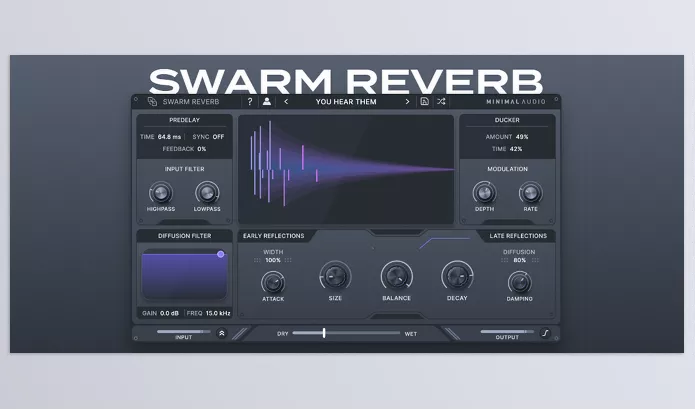The image size is (695, 409).
Task: Click the LOWPASS knob
Action: point(207,193)
